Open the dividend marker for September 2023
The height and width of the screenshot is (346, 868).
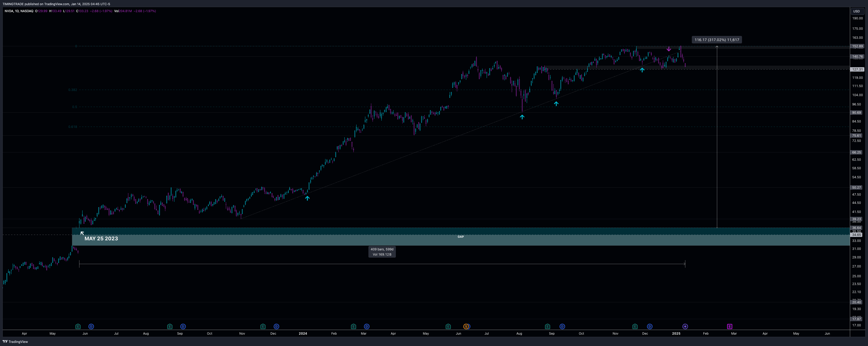[x=183, y=326]
